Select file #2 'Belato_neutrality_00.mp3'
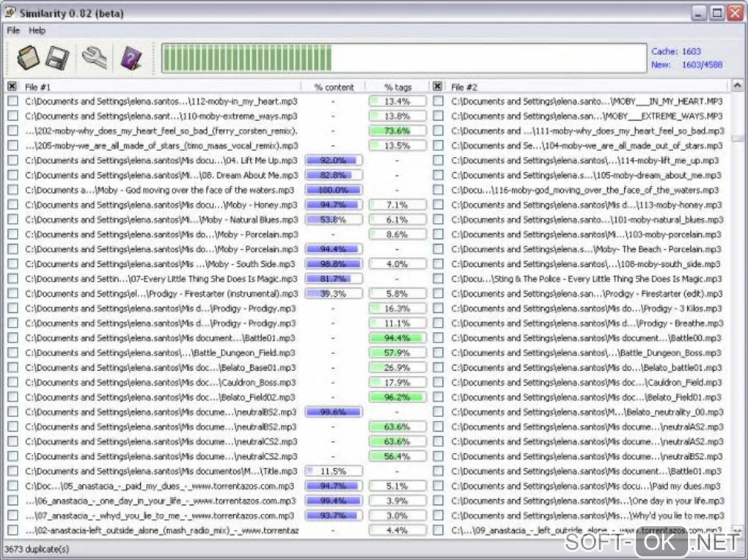 click(x=587, y=412)
